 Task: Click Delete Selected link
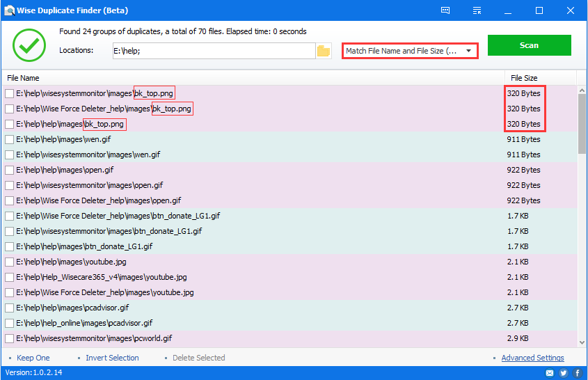(199, 358)
